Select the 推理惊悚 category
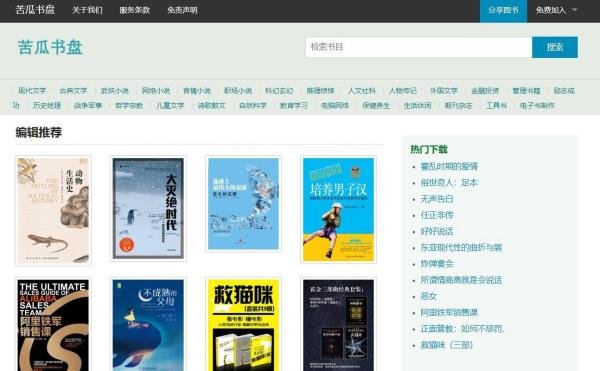600x371 pixels. coord(320,91)
